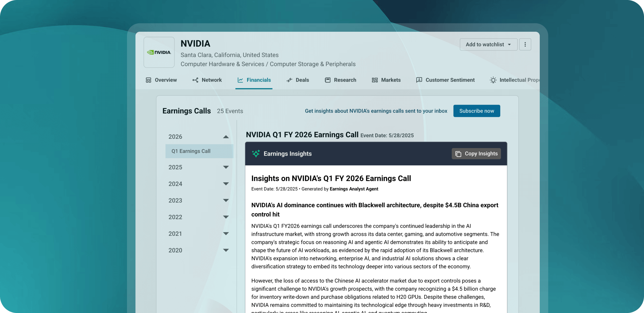Click the Earnings Insights sparkle icon
This screenshot has height=313, width=644.
click(256, 154)
